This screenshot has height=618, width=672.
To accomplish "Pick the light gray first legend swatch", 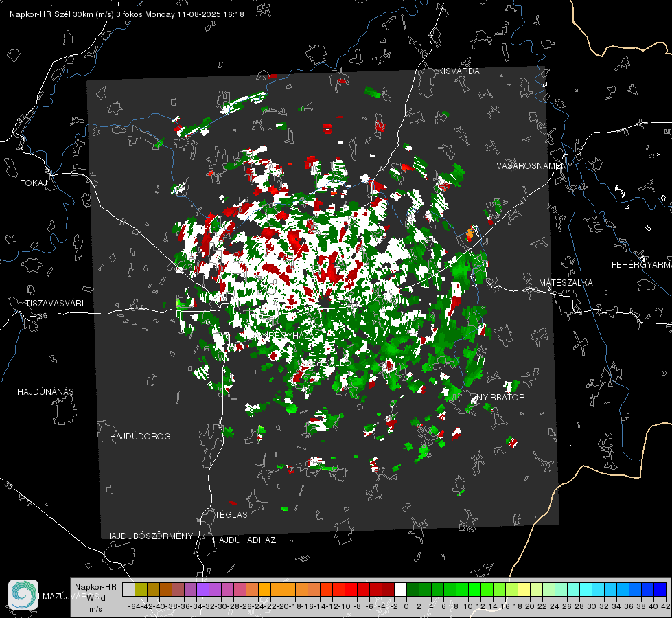I will (x=128, y=589).
